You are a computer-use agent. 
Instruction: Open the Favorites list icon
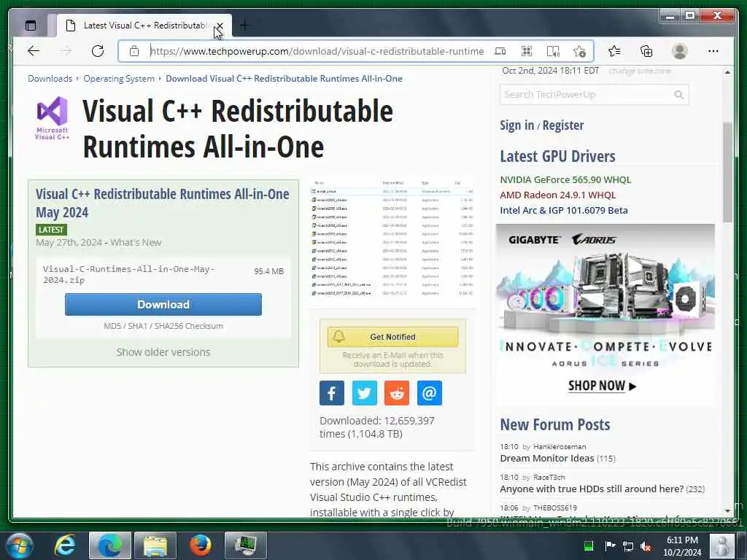coord(614,51)
